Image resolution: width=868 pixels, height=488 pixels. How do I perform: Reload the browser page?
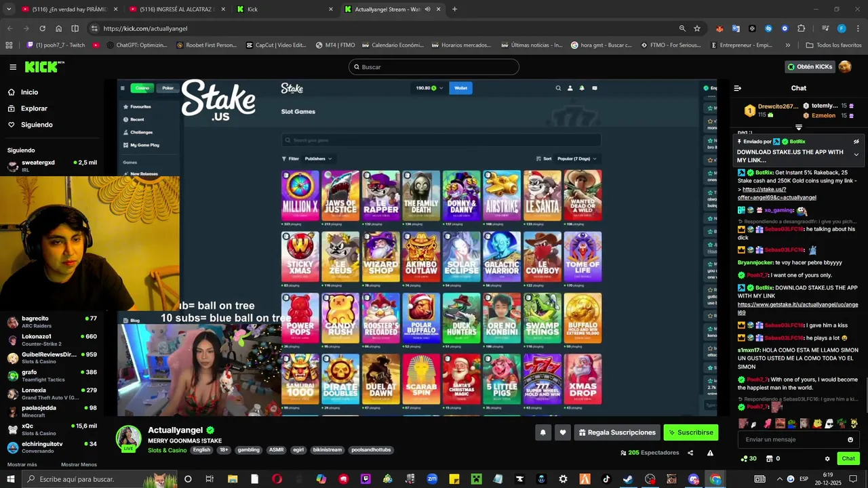click(42, 28)
